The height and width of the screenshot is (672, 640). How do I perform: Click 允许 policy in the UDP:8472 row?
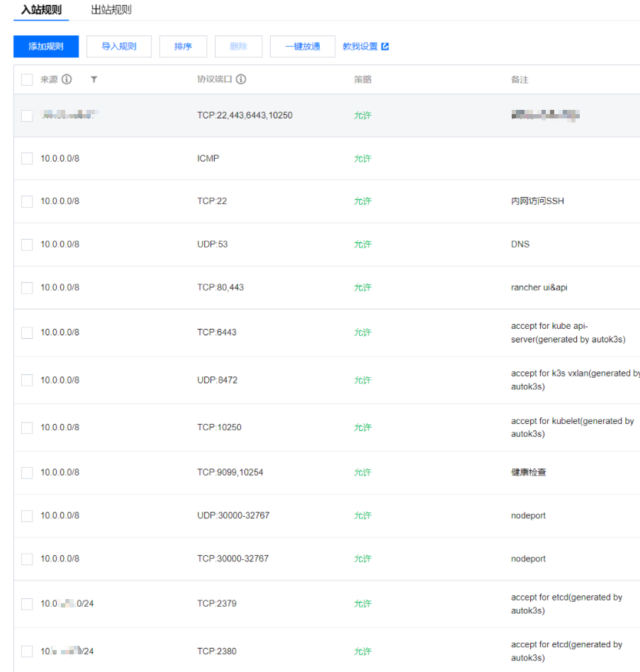[363, 380]
